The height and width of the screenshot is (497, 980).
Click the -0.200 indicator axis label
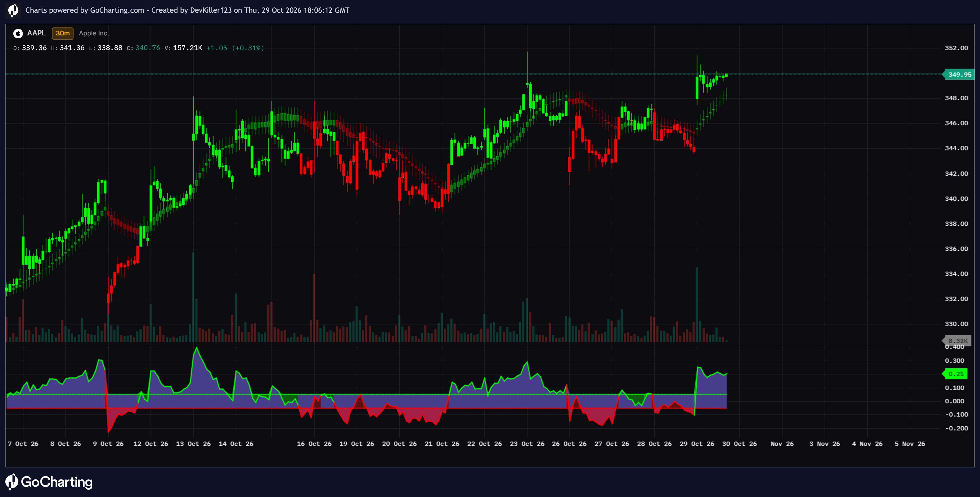[957, 429]
